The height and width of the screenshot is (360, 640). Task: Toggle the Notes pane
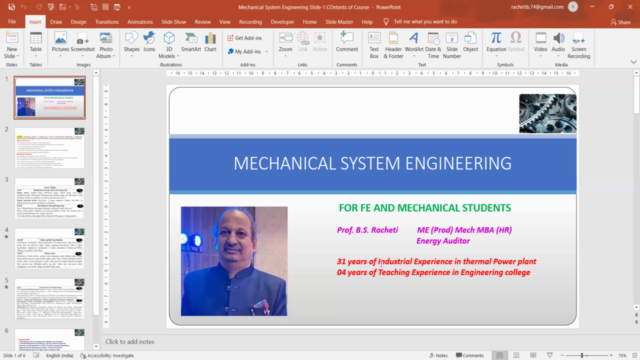click(438, 356)
